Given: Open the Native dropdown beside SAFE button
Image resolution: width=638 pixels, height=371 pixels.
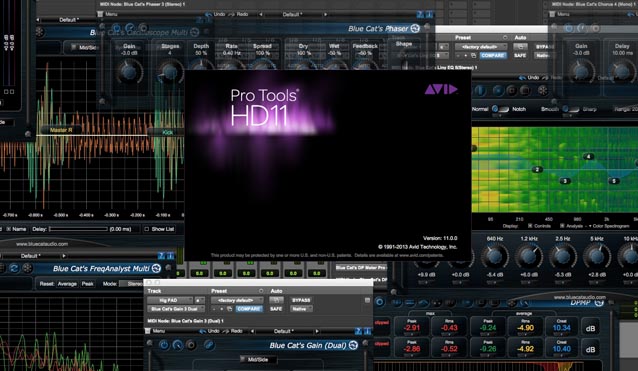Looking at the screenshot, I should [301, 309].
